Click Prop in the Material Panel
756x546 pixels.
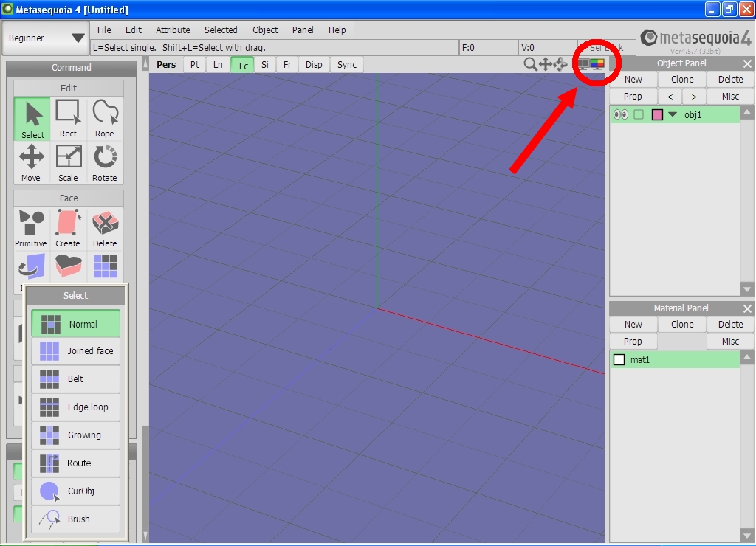click(x=633, y=342)
